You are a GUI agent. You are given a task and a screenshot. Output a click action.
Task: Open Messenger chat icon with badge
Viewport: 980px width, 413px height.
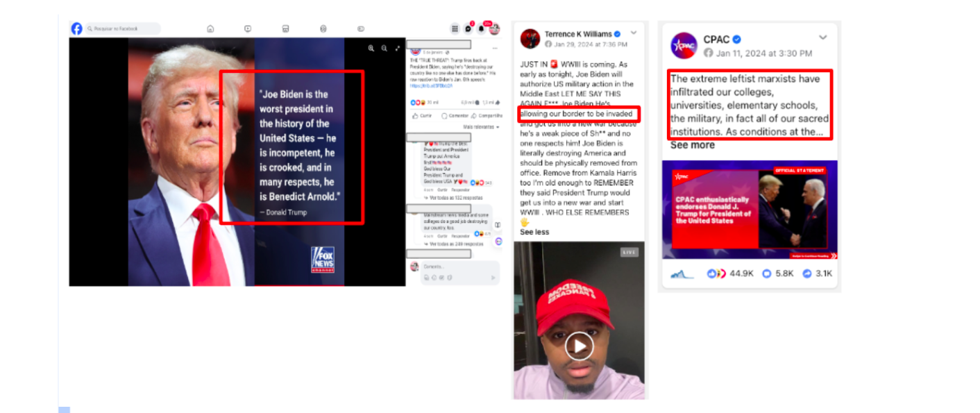(x=468, y=28)
